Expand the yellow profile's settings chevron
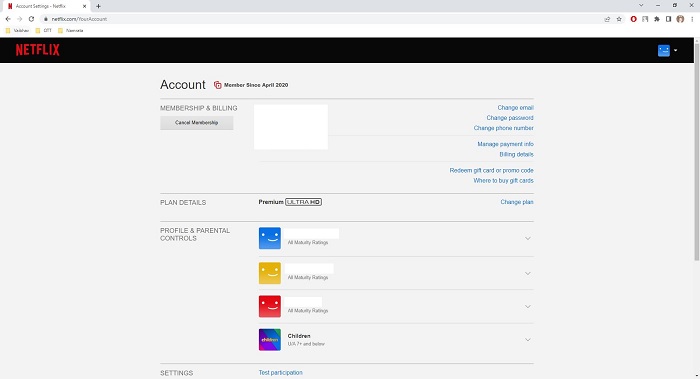 click(528, 273)
